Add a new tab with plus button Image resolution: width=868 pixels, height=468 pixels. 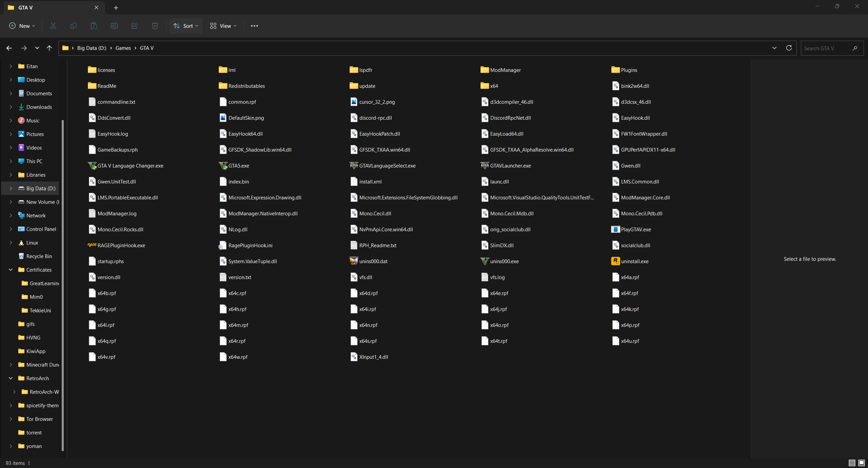click(116, 7)
